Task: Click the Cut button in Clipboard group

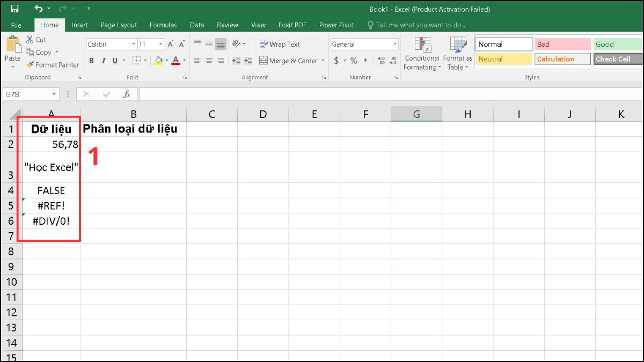Action: [x=35, y=39]
